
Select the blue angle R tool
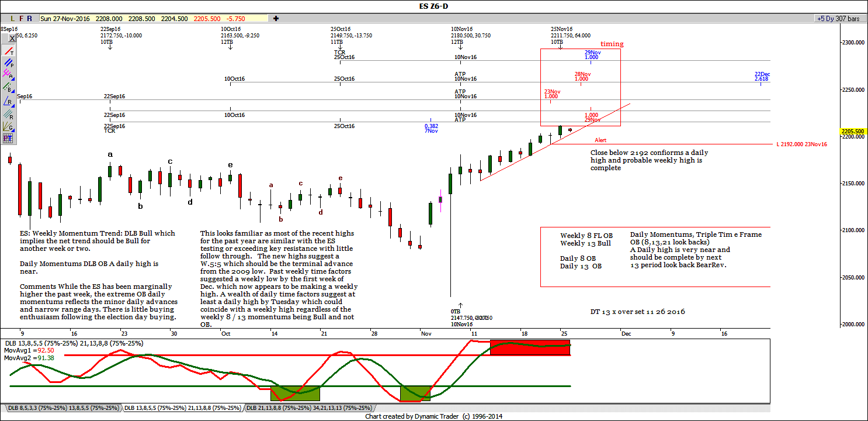(x=8, y=100)
